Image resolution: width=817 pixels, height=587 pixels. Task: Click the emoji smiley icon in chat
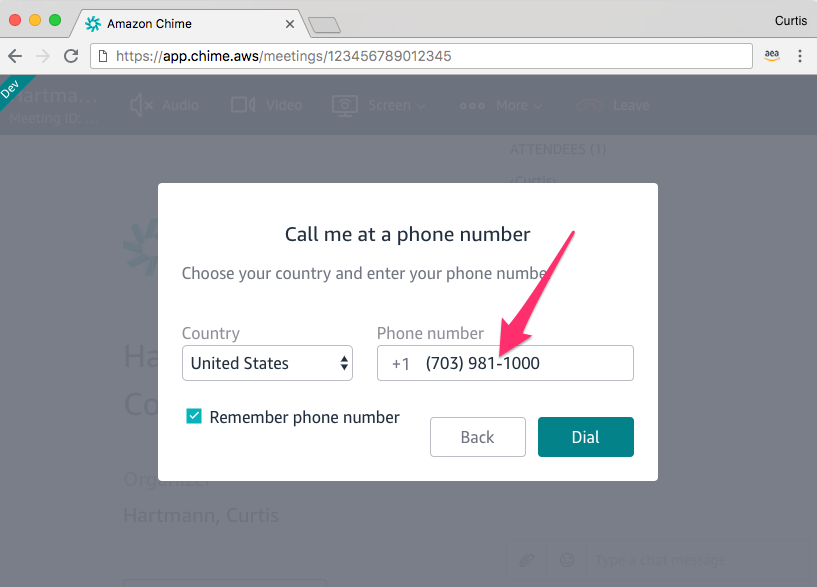[x=567, y=560]
